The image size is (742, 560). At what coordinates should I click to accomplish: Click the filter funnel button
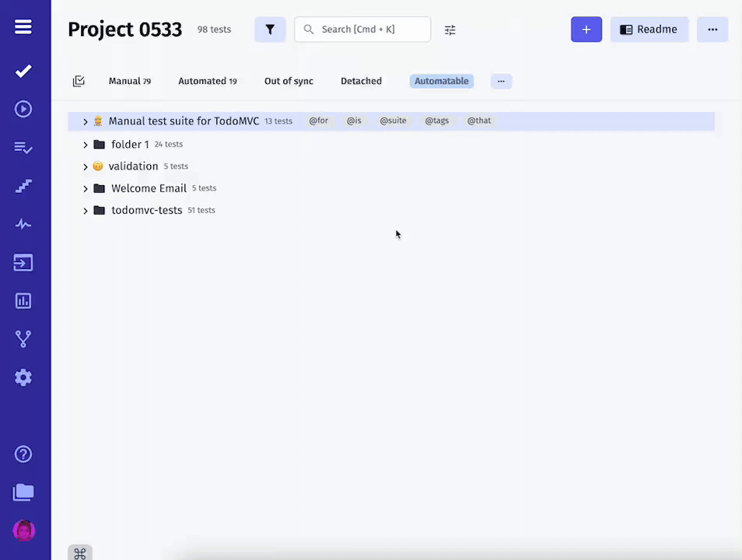pos(270,30)
